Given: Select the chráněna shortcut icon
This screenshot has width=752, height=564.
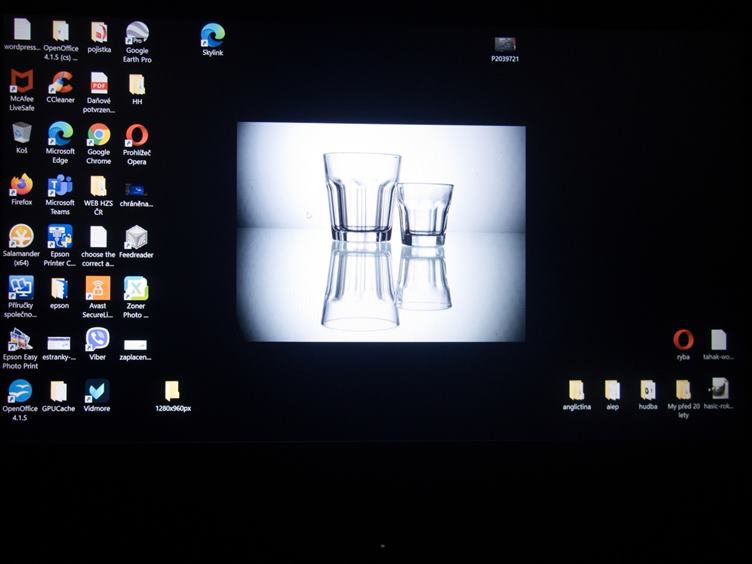Looking at the screenshot, I should tap(136, 190).
